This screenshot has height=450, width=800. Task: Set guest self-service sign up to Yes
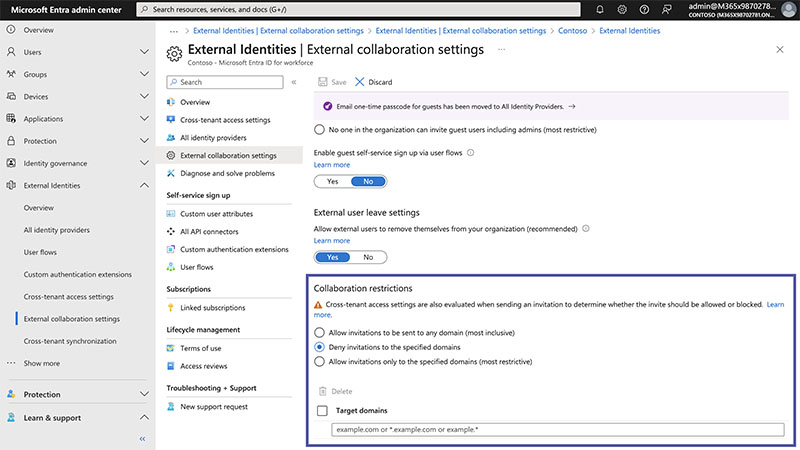pos(333,181)
